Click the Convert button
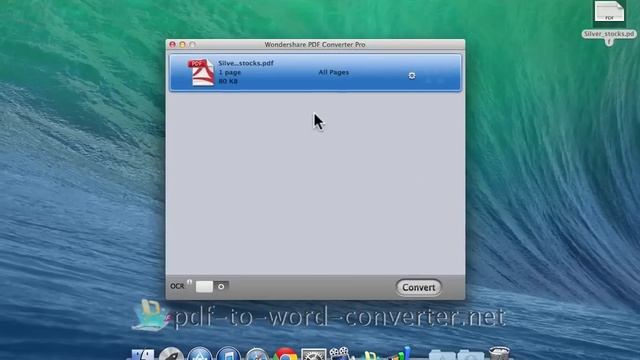640x360 pixels. tap(418, 287)
